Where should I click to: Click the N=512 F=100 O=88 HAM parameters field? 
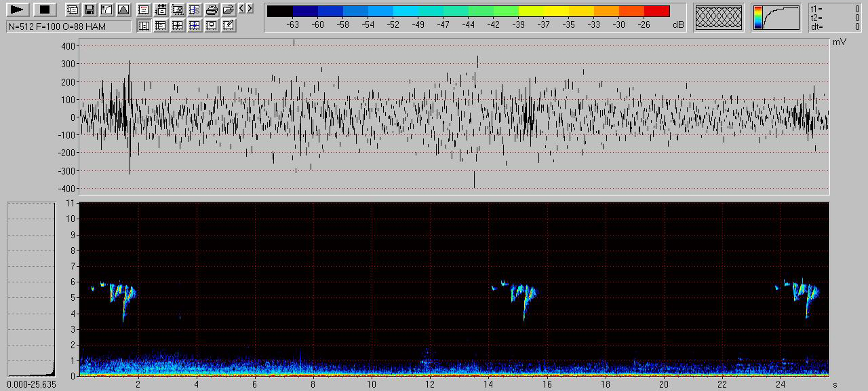point(68,26)
